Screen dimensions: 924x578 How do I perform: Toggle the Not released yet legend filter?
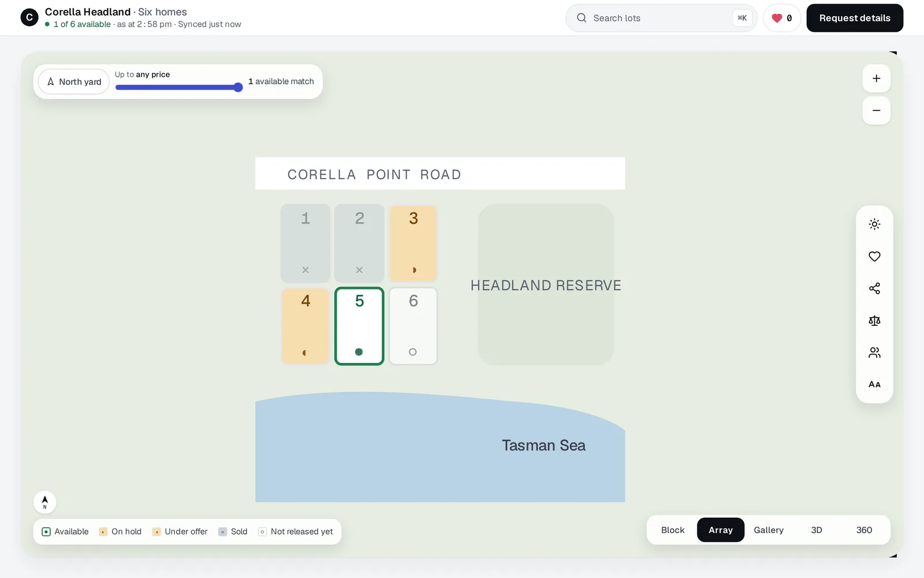click(x=296, y=532)
